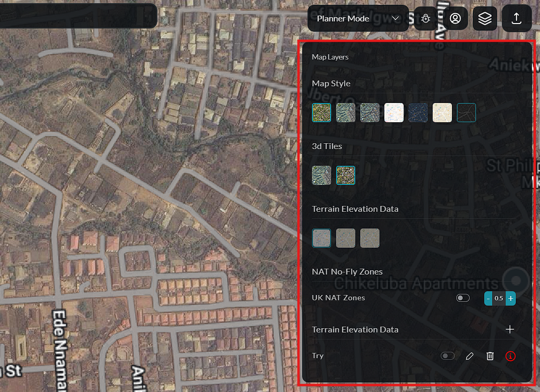Toggle the UK NAT Zones switch
The height and width of the screenshot is (392, 540).
pos(463,298)
